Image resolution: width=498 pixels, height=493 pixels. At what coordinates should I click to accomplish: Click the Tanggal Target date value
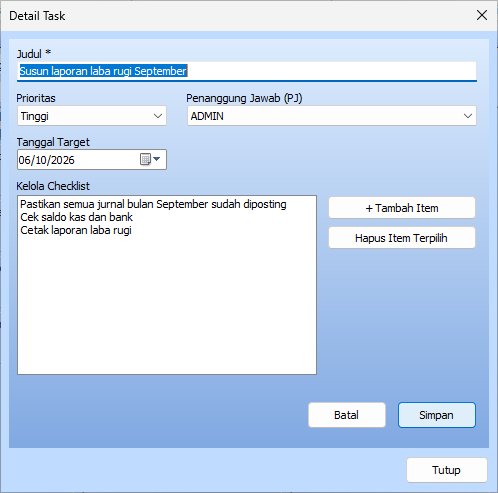point(47,160)
